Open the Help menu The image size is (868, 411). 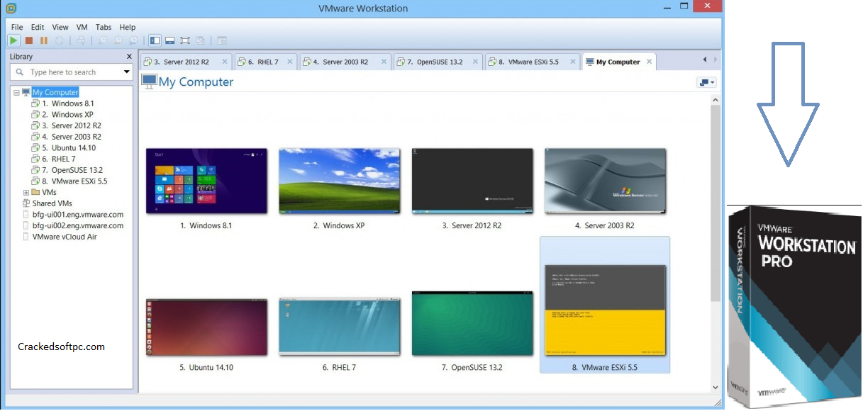(128, 27)
